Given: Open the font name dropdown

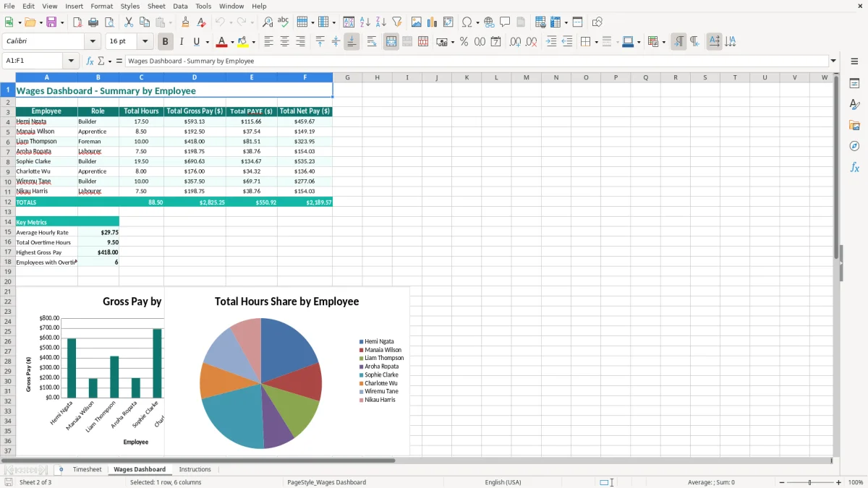Looking at the screenshot, I should 92,42.
